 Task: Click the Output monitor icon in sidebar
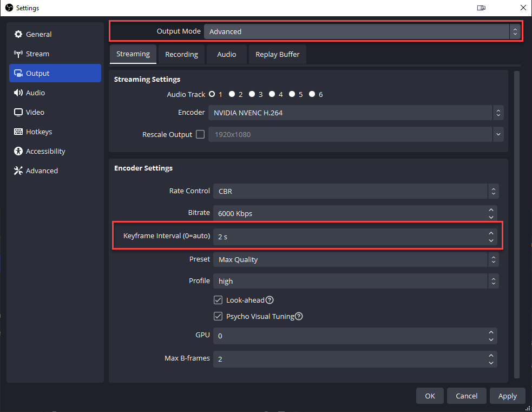click(18, 73)
